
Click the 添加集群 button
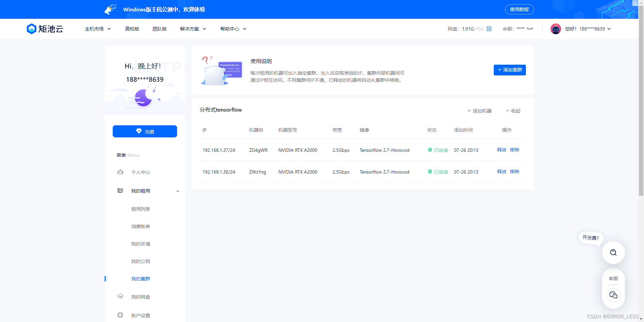click(x=509, y=70)
